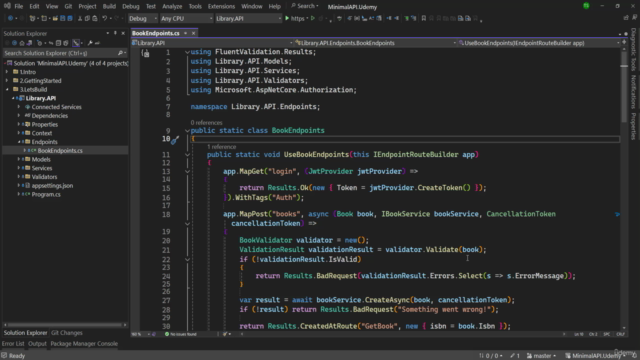Collapse the using directives code region
This screenshot has height=360, width=640.
click(x=187, y=52)
